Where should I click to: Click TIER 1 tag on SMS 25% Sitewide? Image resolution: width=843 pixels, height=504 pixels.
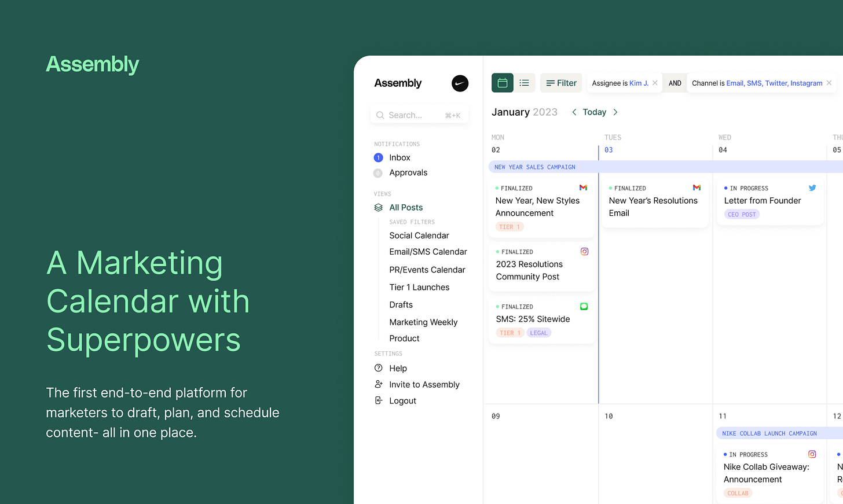[x=510, y=333]
